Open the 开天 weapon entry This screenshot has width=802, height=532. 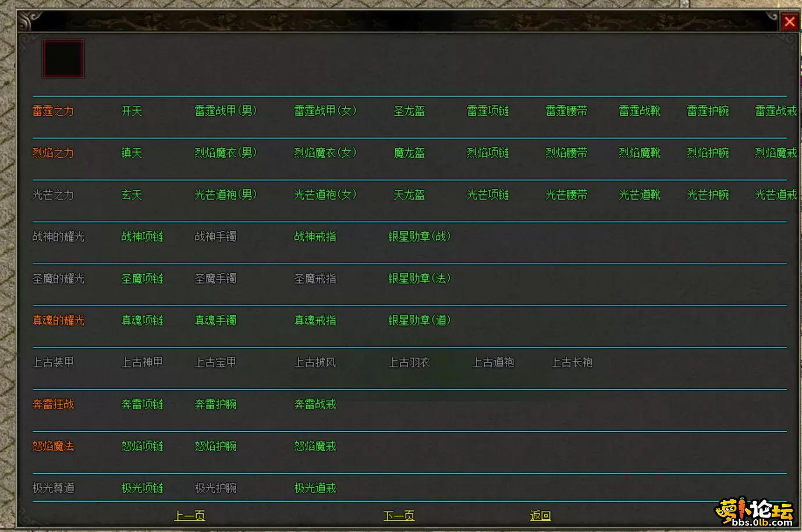tap(132, 111)
